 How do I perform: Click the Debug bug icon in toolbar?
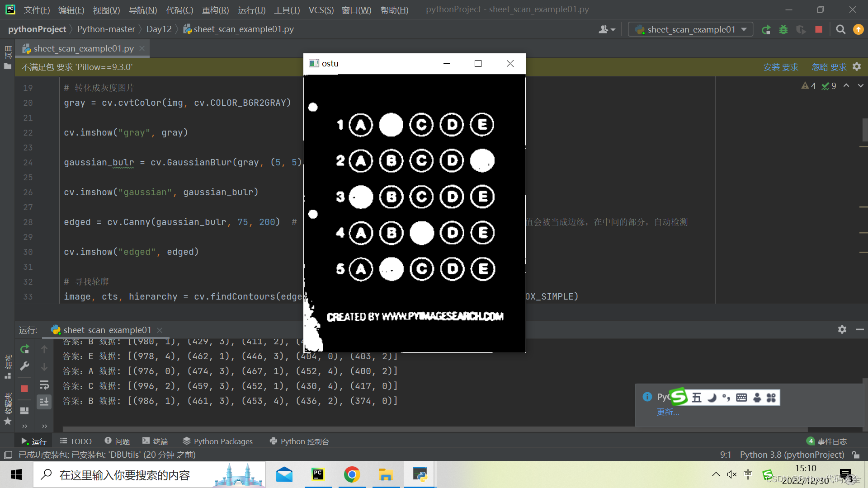coord(783,30)
